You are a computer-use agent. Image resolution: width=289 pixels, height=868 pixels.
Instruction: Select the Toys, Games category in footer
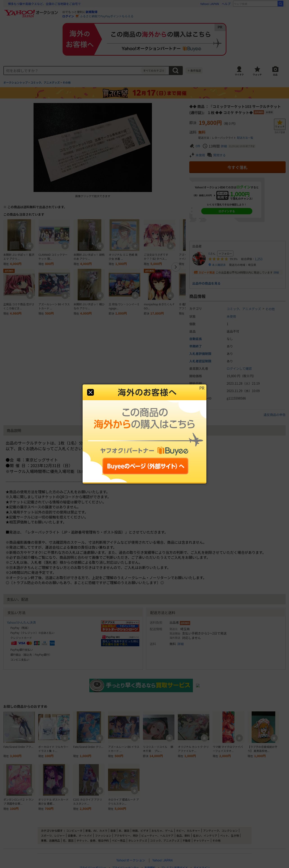(x=162, y=831)
